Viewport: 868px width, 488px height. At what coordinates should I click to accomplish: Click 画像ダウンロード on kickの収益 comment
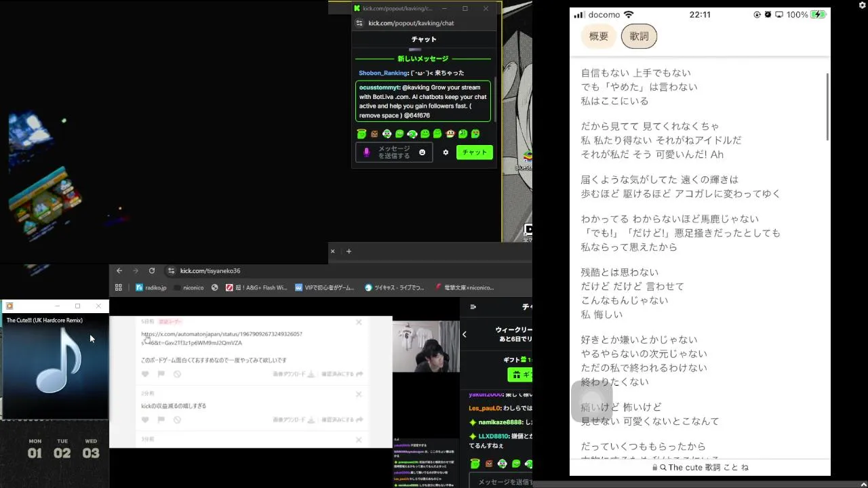[294, 420]
